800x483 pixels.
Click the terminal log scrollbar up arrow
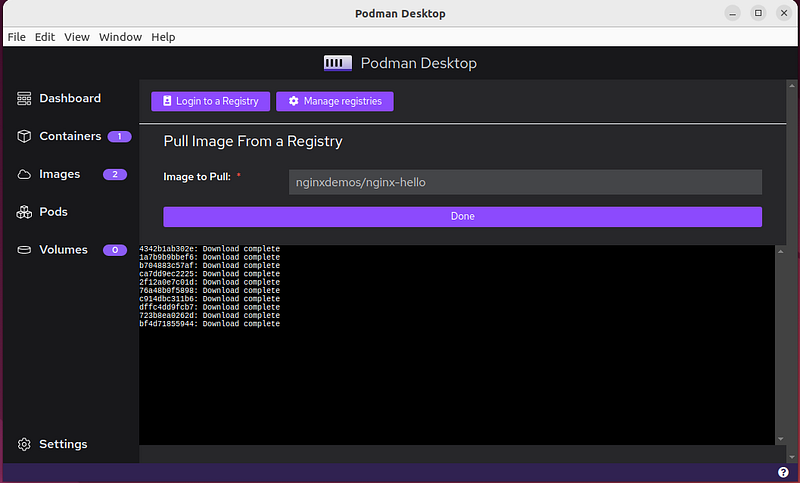pyautogui.click(x=781, y=251)
